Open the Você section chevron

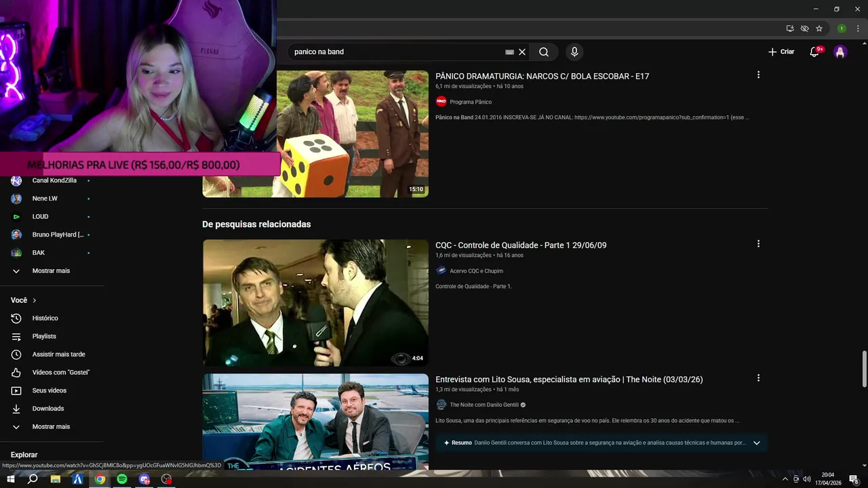[x=35, y=300]
